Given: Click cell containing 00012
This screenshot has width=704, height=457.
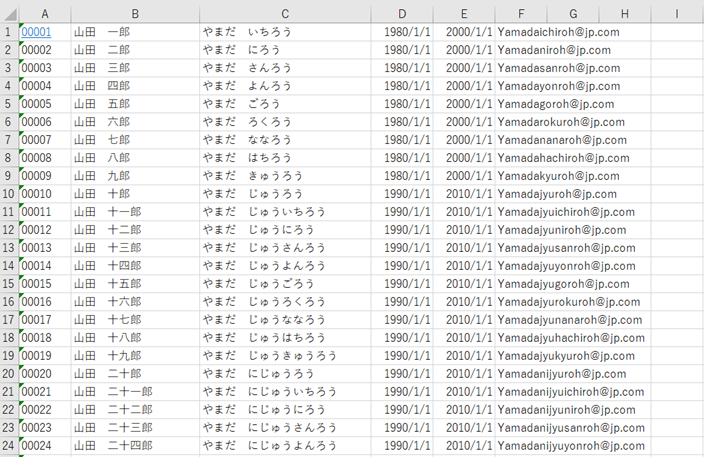Looking at the screenshot, I should click(x=45, y=230).
